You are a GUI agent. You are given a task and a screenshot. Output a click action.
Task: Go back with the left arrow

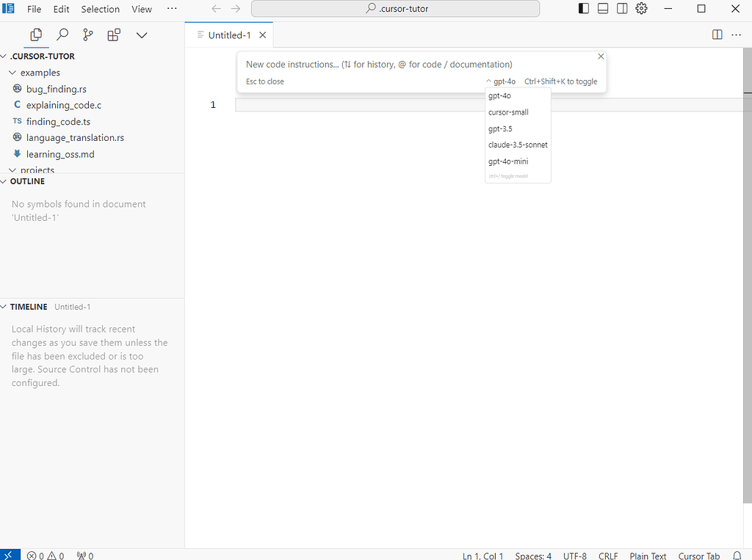[217, 9]
